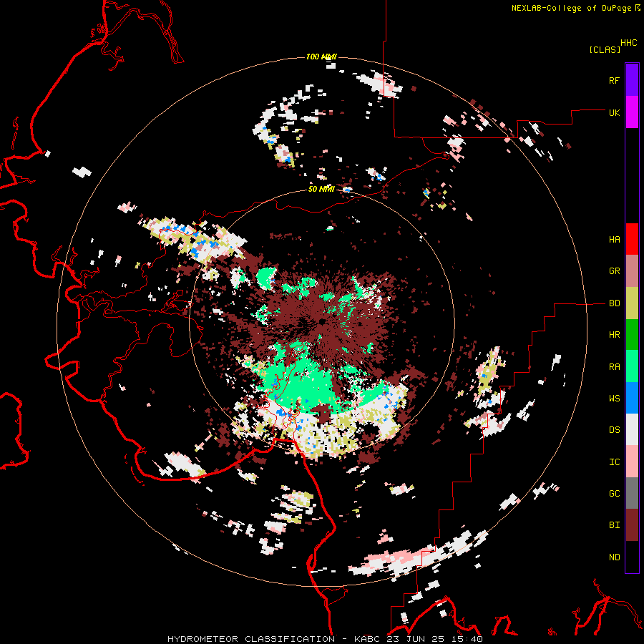Click the UK legend label
Viewport: 644px width, 644px height.
614,112
